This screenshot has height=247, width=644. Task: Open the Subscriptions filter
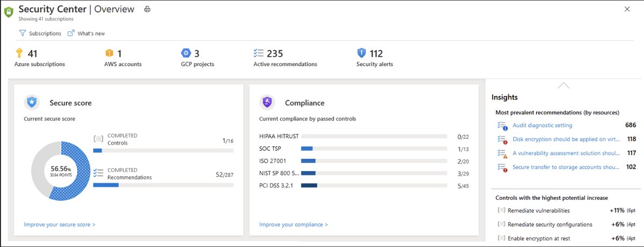point(40,33)
